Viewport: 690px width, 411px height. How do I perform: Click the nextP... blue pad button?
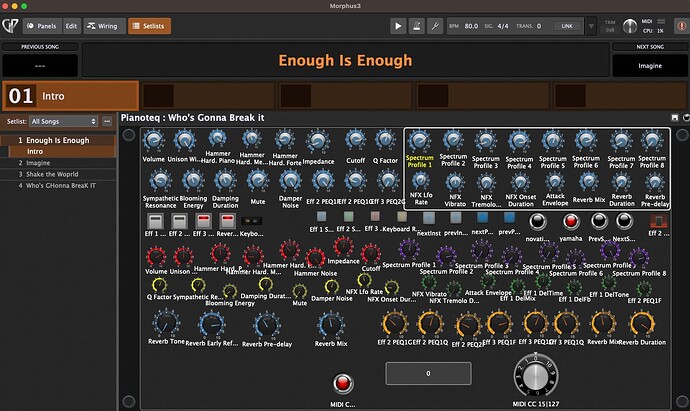(x=482, y=217)
